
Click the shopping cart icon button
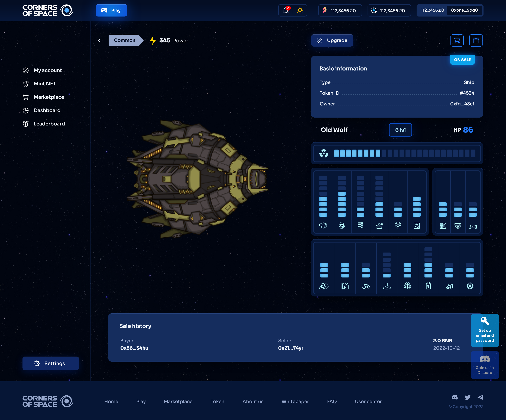click(457, 40)
